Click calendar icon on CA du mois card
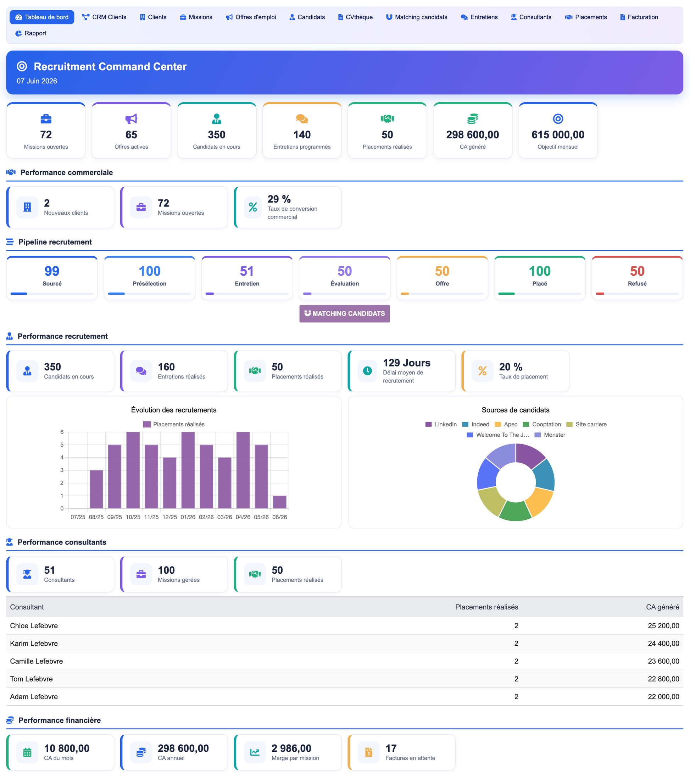Viewport: 690px width, 784px height. [27, 752]
